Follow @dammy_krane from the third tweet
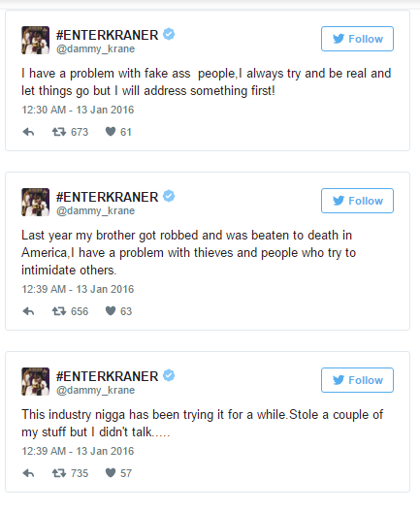This screenshot has height=511, width=420. coord(357,380)
